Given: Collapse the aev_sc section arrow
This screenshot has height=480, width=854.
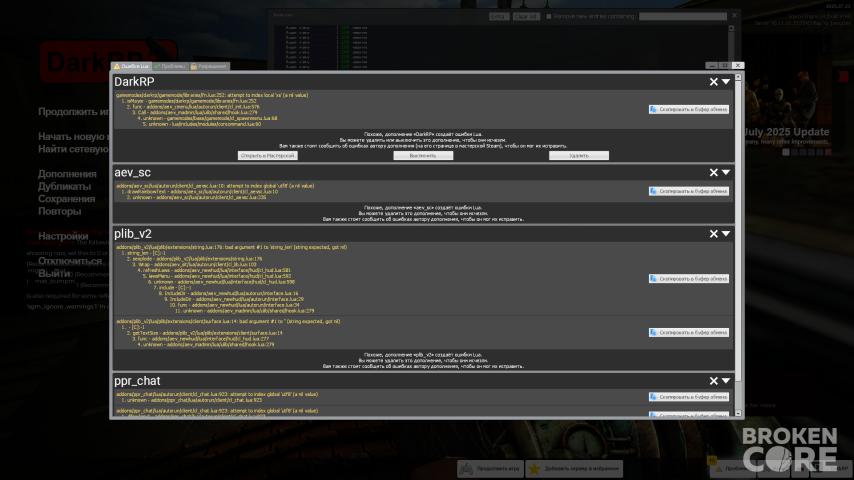Looking at the screenshot, I should tap(726, 172).
